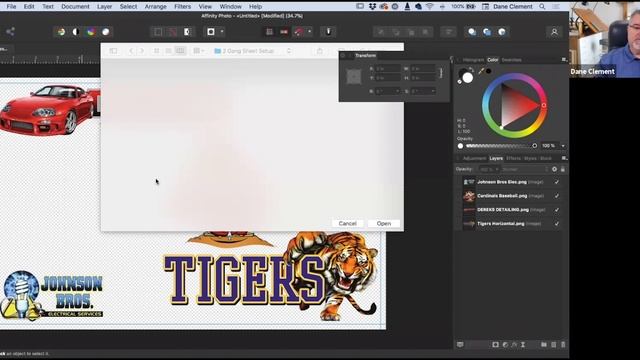This screenshot has width=640, height=360.
Task: Click the Delete Layer trash icon
Action: click(x=563, y=345)
